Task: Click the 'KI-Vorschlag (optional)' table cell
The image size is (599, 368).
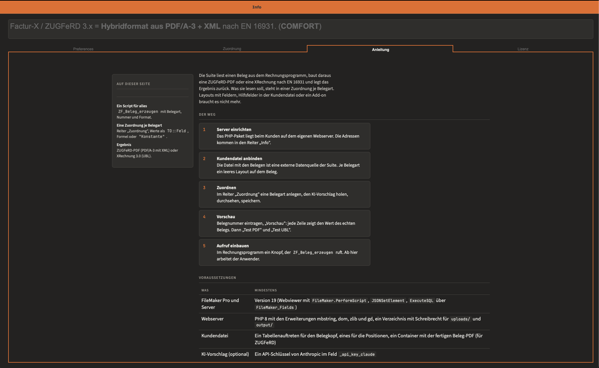Action: point(225,354)
